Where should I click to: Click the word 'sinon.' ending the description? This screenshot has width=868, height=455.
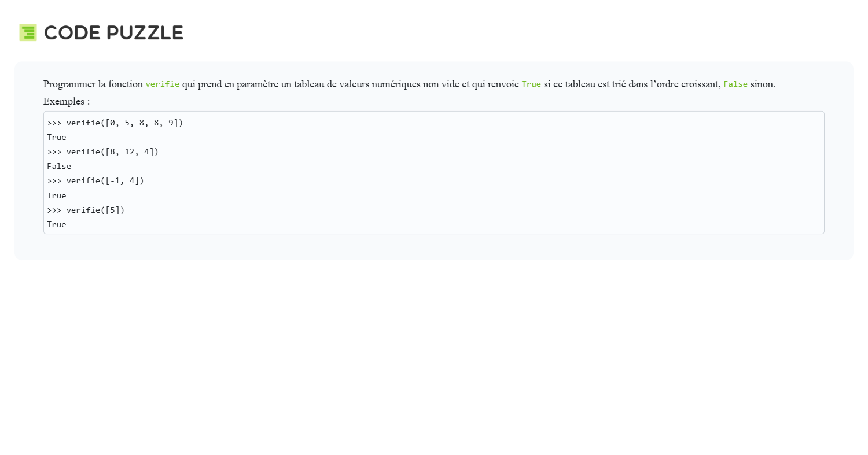click(763, 84)
